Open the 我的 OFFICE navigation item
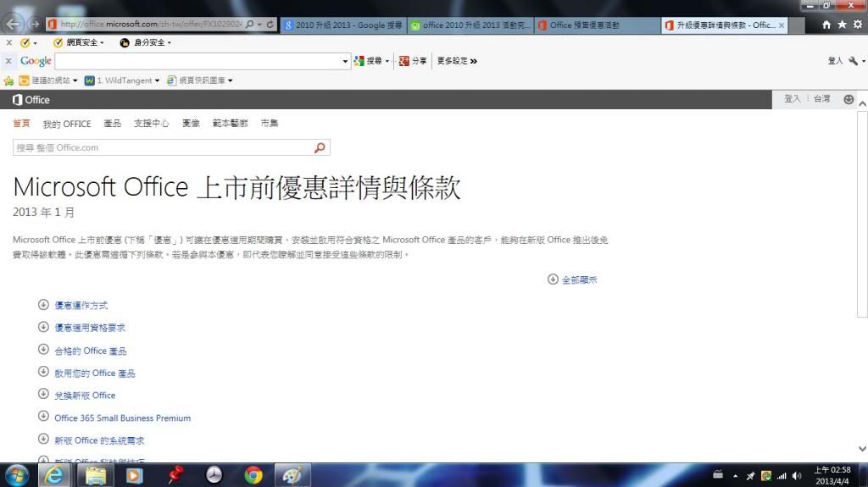The image size is (868, 487). click(67, 124)
